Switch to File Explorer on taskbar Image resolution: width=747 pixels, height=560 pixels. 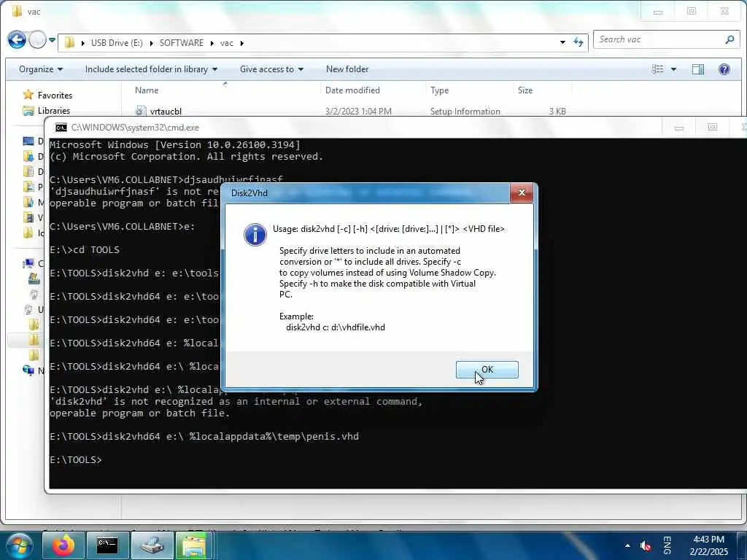point(193,545)
